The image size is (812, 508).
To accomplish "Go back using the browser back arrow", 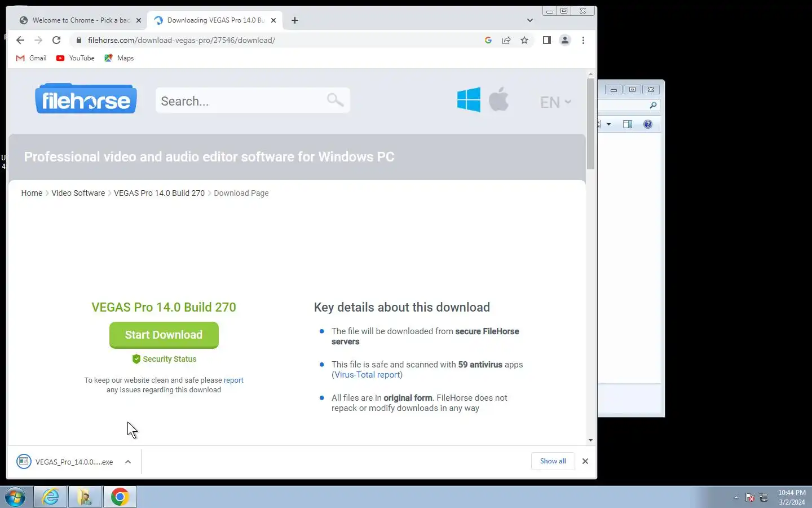I will click(20, 40).
